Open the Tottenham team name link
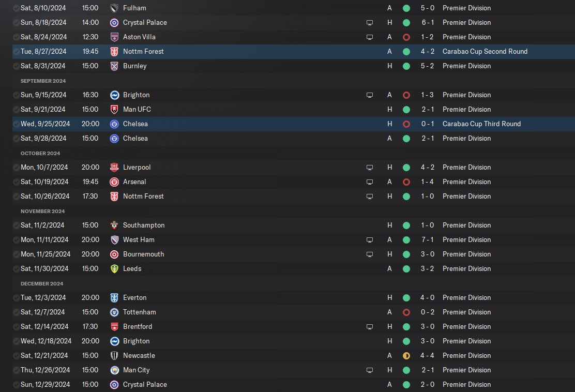Viewport: 575px width, 392px height. [x=139, y=312]
